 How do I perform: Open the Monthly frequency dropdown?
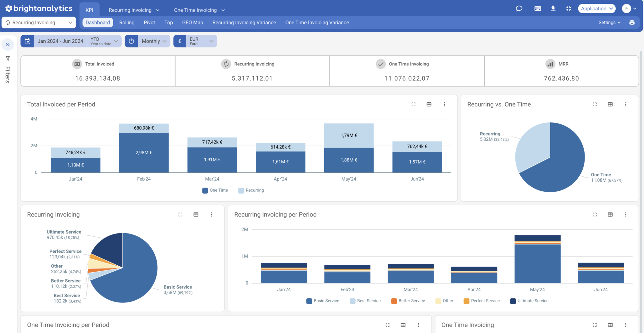(x=154, y=41)
